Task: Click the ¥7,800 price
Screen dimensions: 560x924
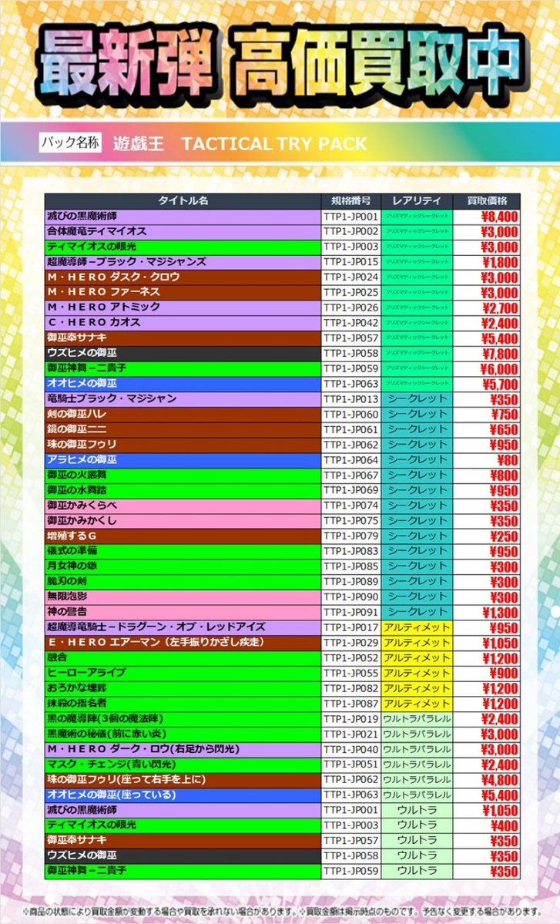Action: click(x=499, y=354)
